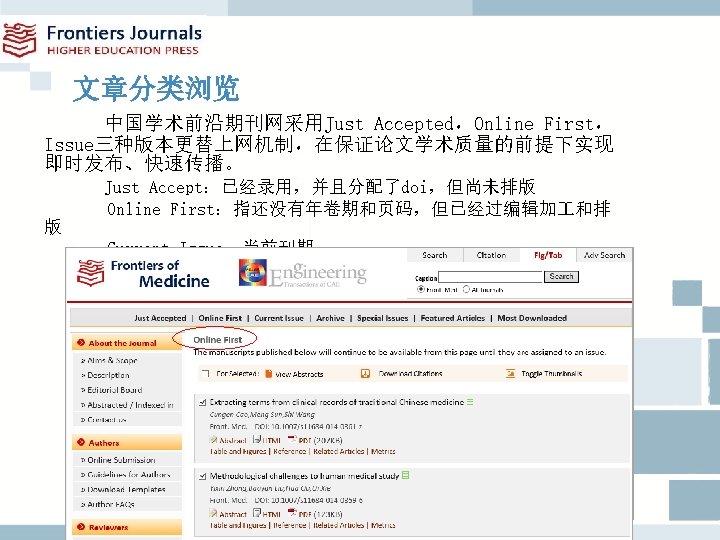Open Aims & Scope sidebar link

click(x=112, y=360)
